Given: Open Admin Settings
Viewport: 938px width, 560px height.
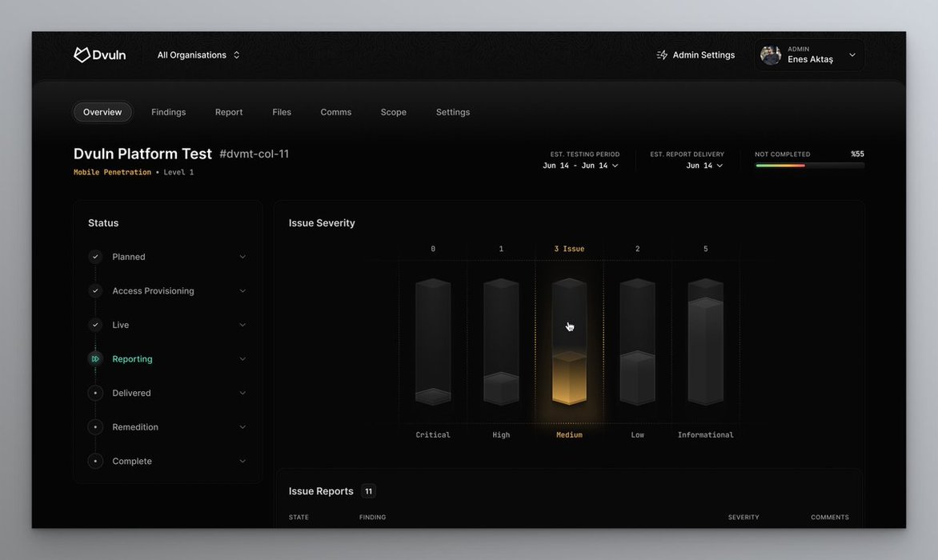Looking at the screenshot, I should point(703,55).
